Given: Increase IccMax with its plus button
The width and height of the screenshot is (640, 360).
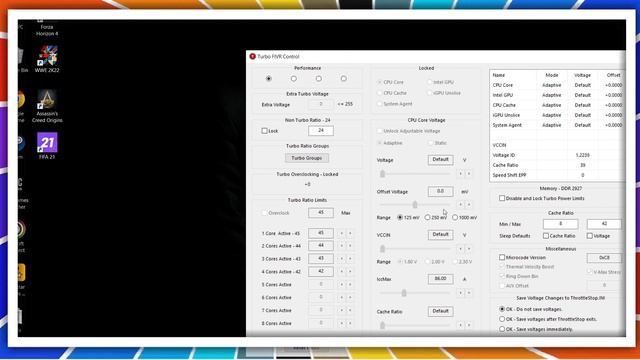Looking at the screenshot, I should pyautogui.click(x=469, y=293).
